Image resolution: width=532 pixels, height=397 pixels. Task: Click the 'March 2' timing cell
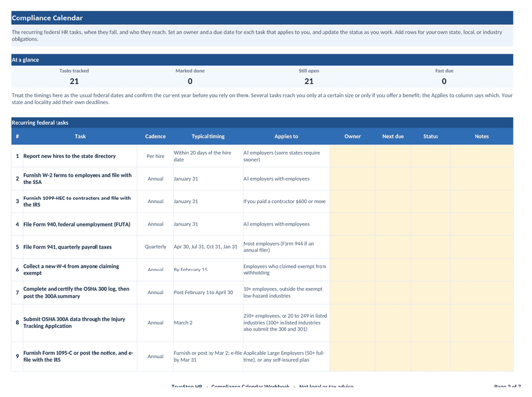click(x=208, y=322)
